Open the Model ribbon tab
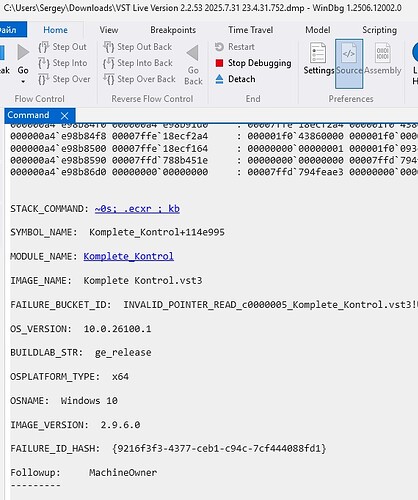 point(318,30)
